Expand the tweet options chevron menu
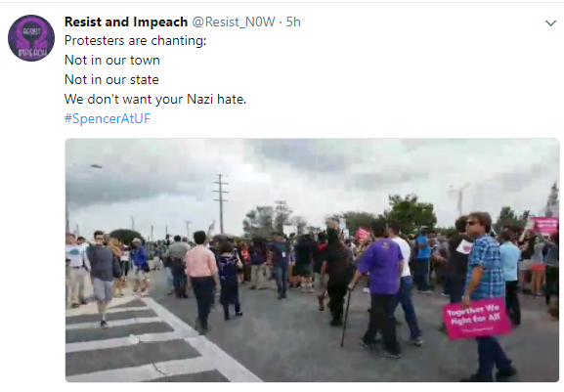564x392 pixels. click(550, 23)
